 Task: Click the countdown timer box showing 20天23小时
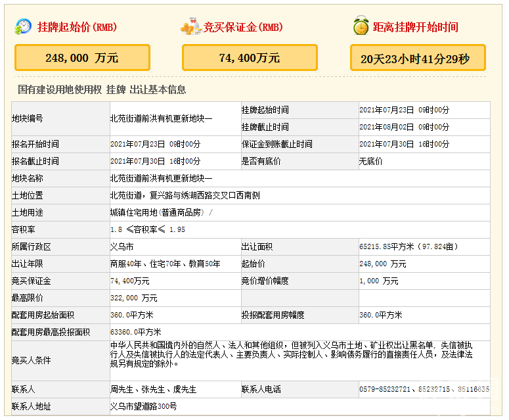(417, 58)
